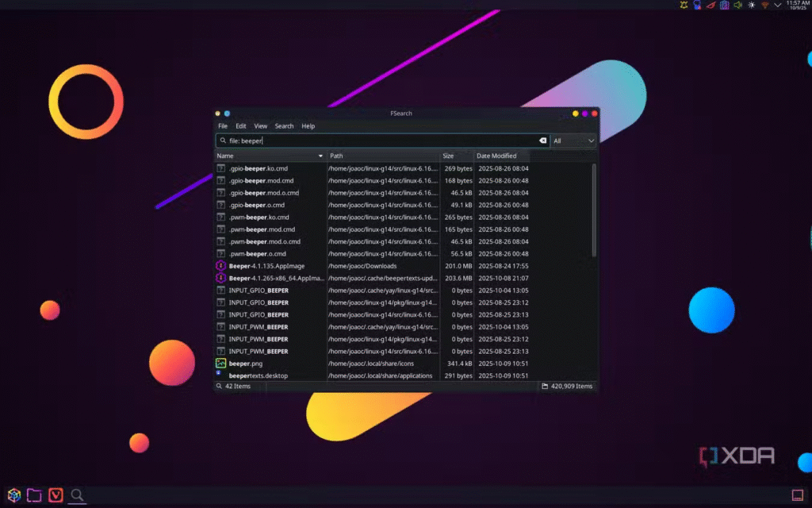The width and height of the screenshot is (812, 508).
Task: Sort results by Date Modified column
Action: [496, 156]
